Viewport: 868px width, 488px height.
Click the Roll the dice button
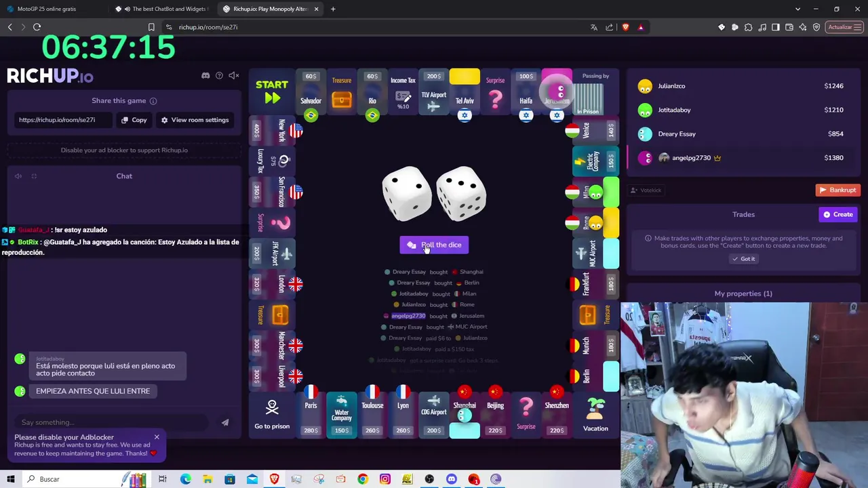point(434,245)
